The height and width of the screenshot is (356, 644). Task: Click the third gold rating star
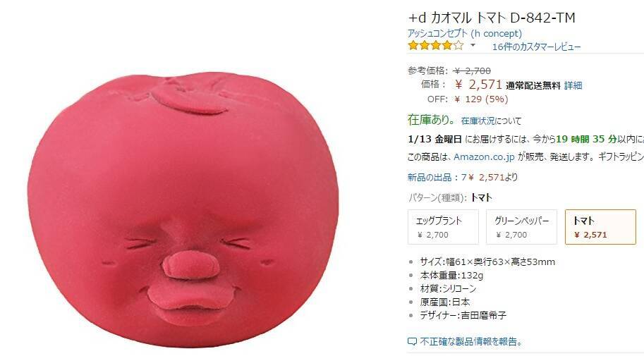(x=436, y=46)
